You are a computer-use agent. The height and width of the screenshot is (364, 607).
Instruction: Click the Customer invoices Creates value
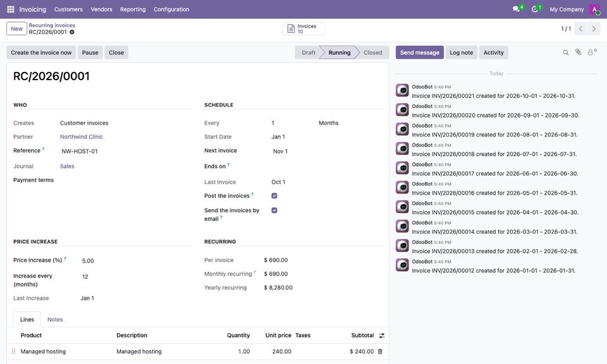click(84, 123)
